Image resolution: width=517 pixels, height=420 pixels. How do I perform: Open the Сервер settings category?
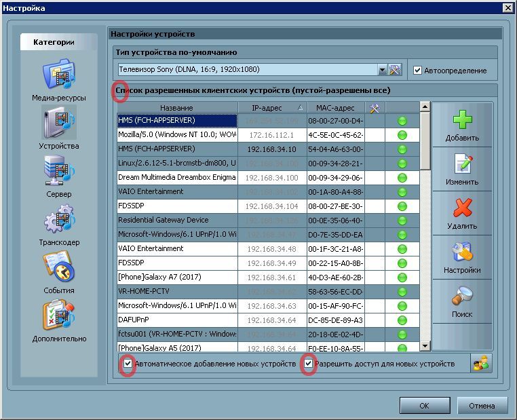[x=58, y=175]
